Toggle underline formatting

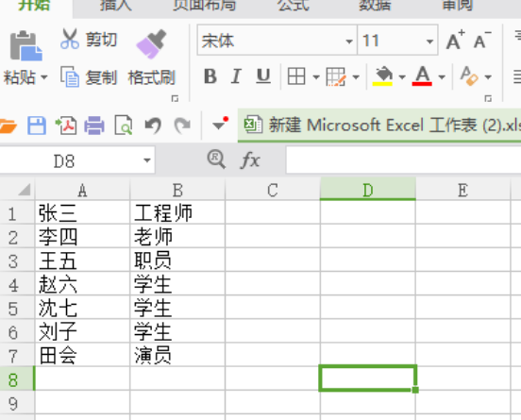point(263,76)
